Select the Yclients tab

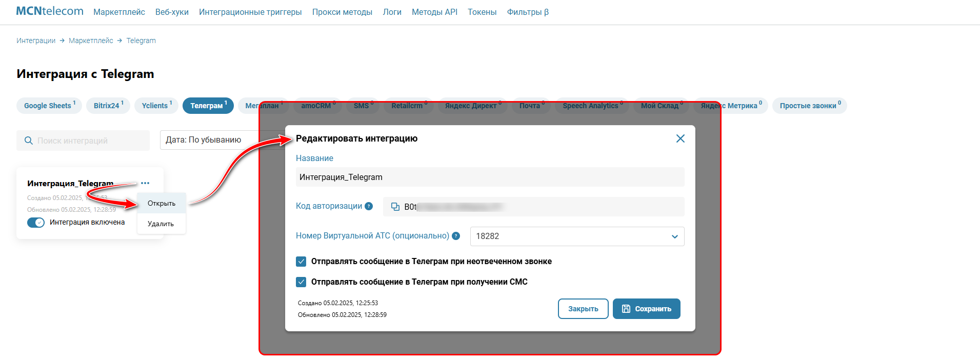pos(156,106)
